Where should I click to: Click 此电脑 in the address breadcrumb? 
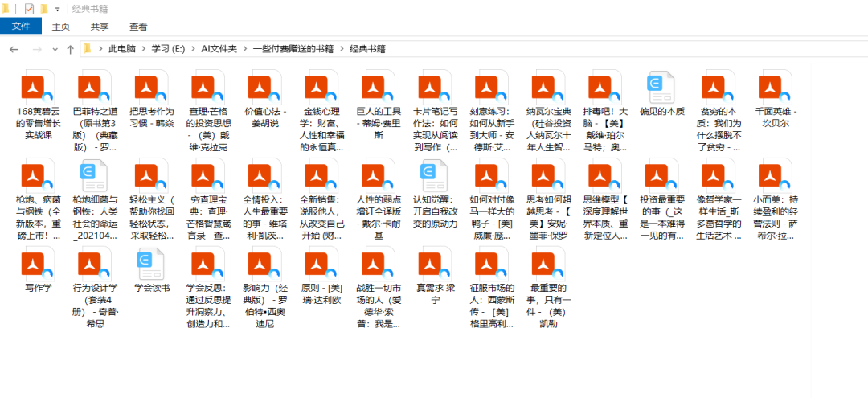[122, 49]
